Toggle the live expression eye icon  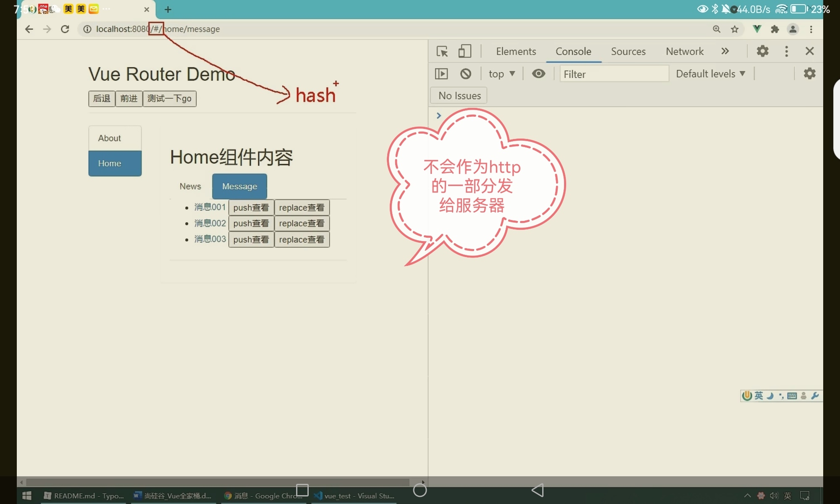538,74
